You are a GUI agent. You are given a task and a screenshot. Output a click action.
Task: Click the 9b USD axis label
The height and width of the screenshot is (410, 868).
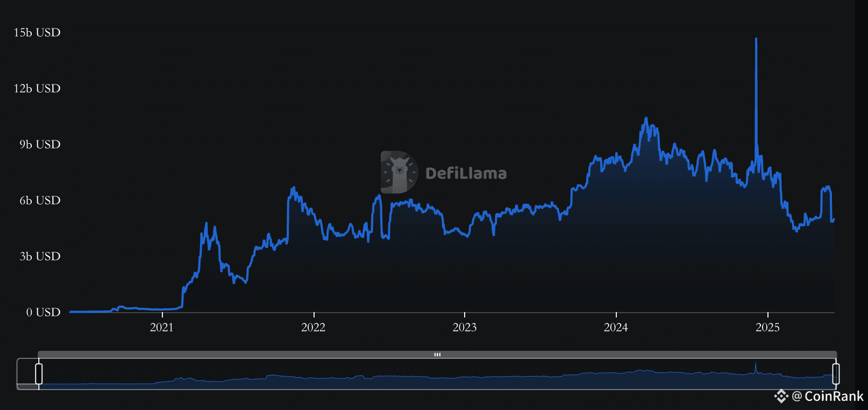(40, 144)
